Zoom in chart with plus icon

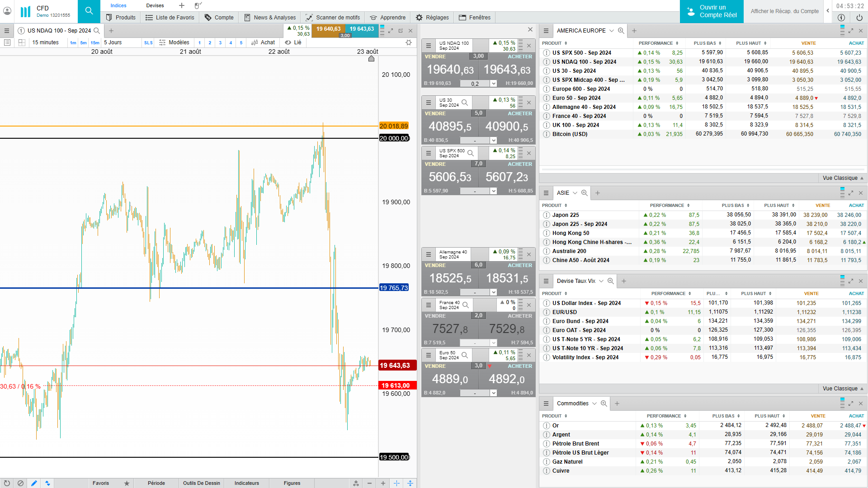[x=383, y=483]
